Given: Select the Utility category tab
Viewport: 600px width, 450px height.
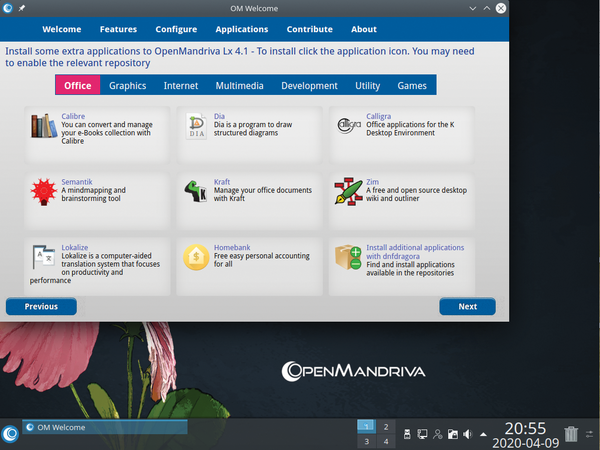Looking at the screenshot, I should [368, 85].
